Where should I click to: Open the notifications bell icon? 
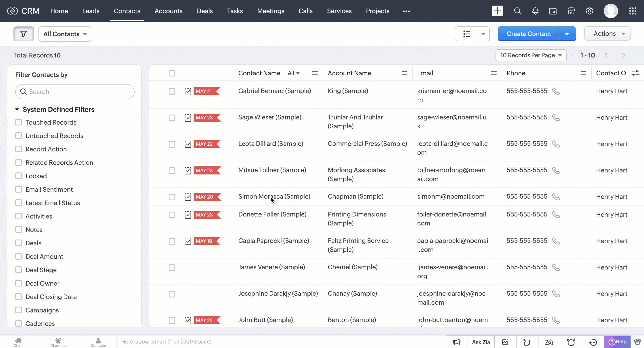[x=535, y=11]
